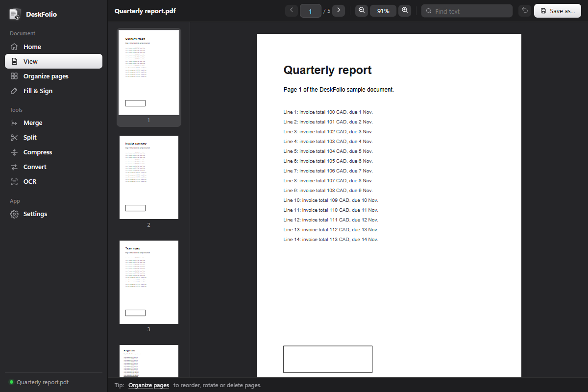The image size is (588, 392).
Task: Open the Home section
Action: (53, 47)
